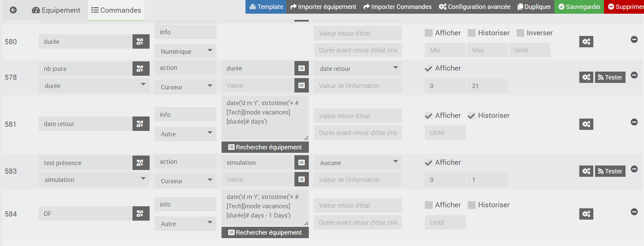Click the list icon beside simulation field
This screenshot has width=644, height=246.
click(301, 163)
